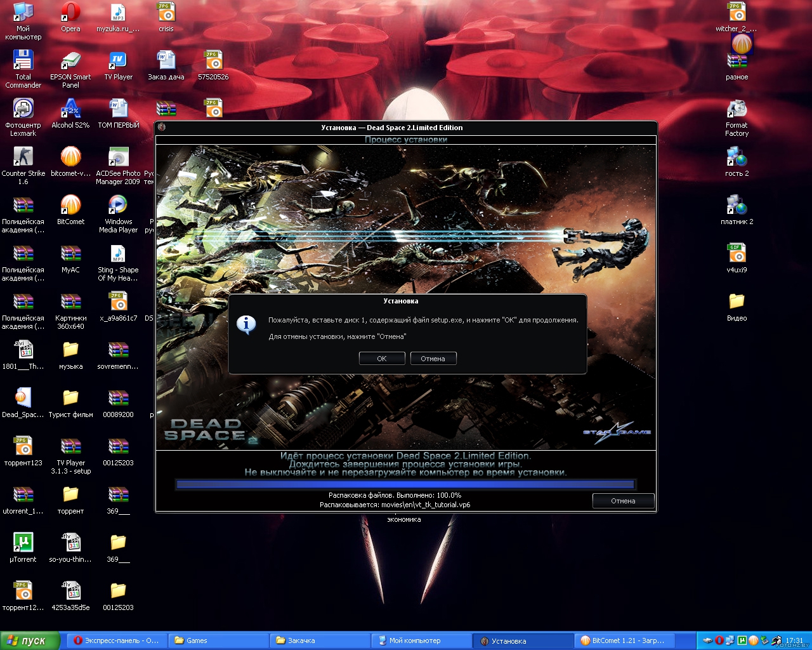Cancel installation with installer's bottom Отмена button

pos(623,501)
